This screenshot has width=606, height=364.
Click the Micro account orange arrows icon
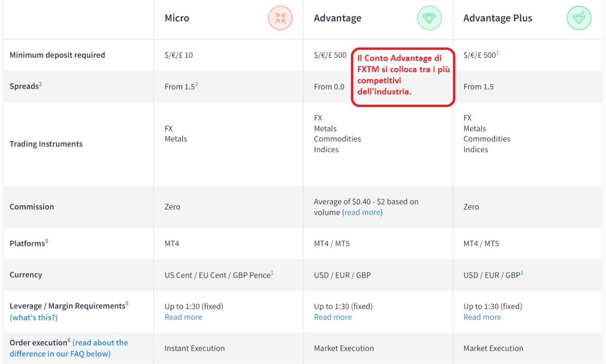pyautogui.click(x=280, y=18)
